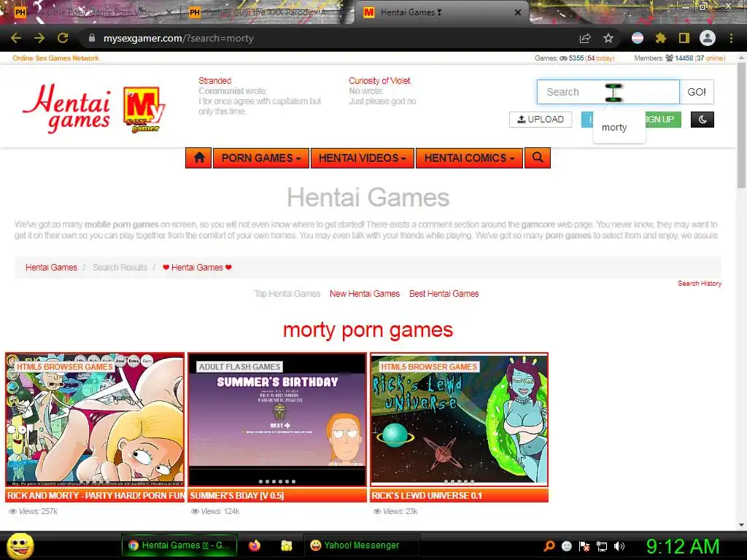View site info via the padlock icon

pos(92,38)
